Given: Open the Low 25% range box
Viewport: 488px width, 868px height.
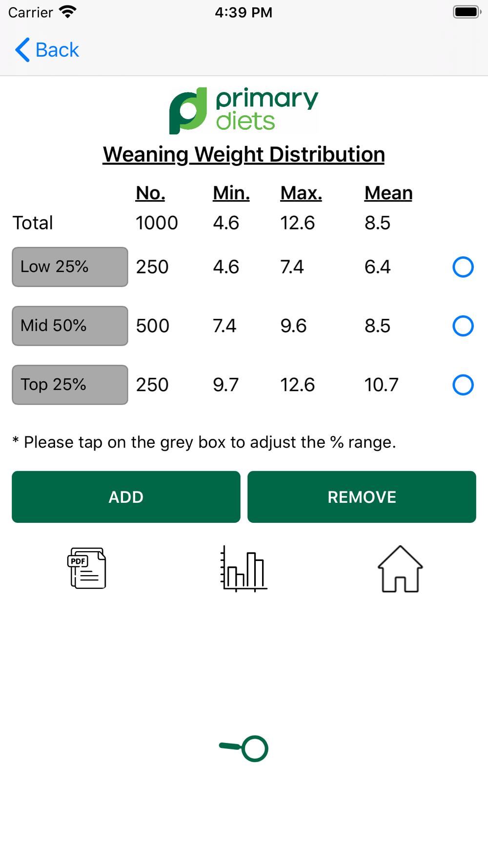Looking at the screenshot, I should tap(70, 267).
